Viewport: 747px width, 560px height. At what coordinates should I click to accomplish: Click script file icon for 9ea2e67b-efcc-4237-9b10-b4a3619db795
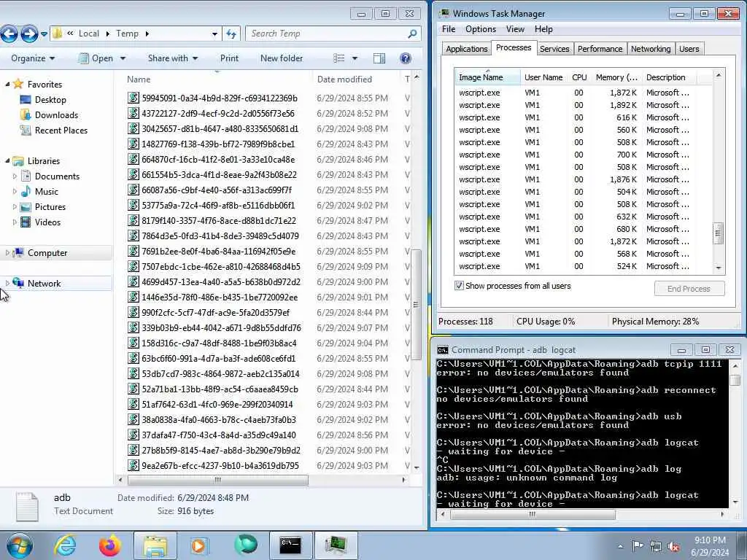pyautogui.click(x=133, y=466)
